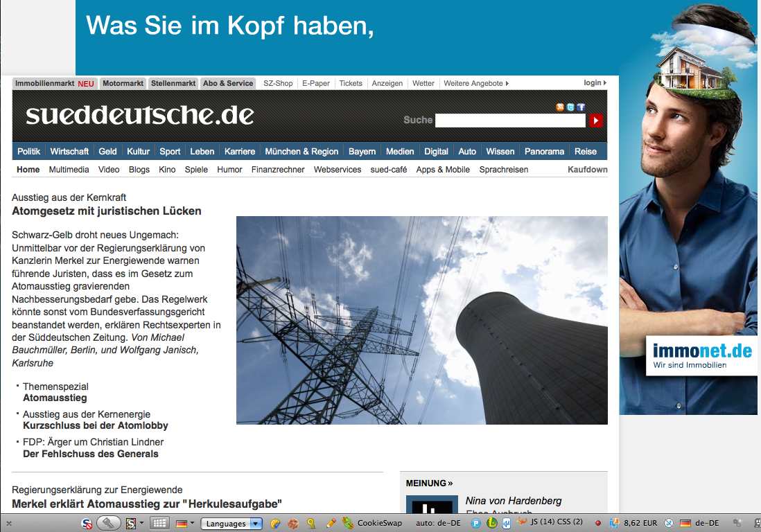Click the CookieSwap icon in the add-on bar
This screenshot has width=761, height=532.
(347, 522)
